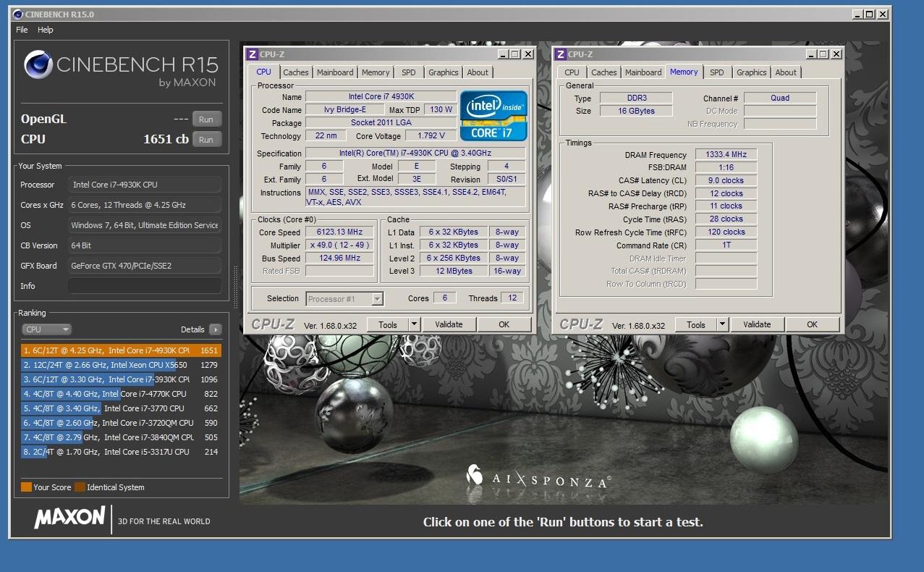
Task: Click the Channel # value Quad
Action: [780, 98]
